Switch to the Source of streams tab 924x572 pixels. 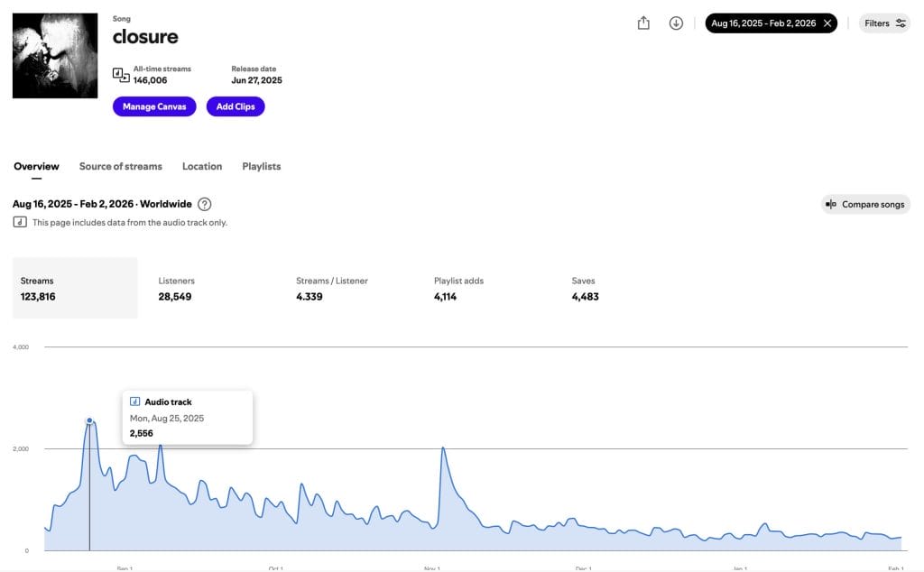pyautogui.click(x=121, y=166)
